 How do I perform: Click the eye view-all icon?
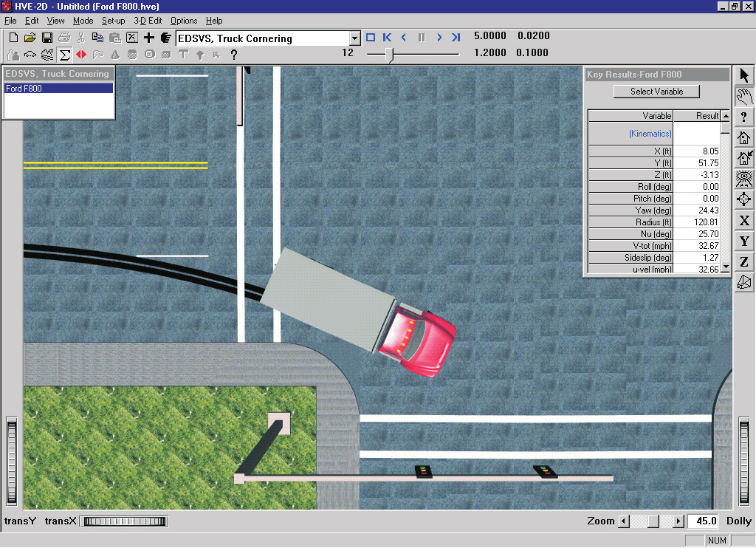(744, 179)
